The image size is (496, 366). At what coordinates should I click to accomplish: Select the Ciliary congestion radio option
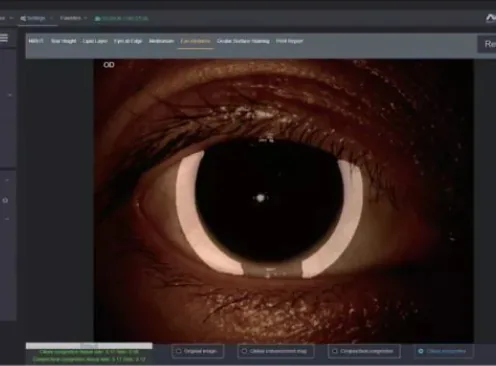tap(444, 351)
